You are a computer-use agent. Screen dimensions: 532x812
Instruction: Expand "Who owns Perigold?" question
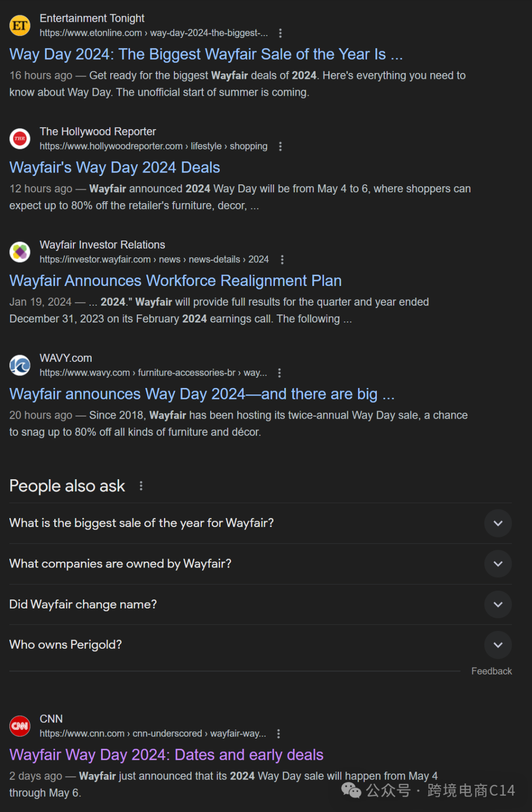tap(498, 645)
